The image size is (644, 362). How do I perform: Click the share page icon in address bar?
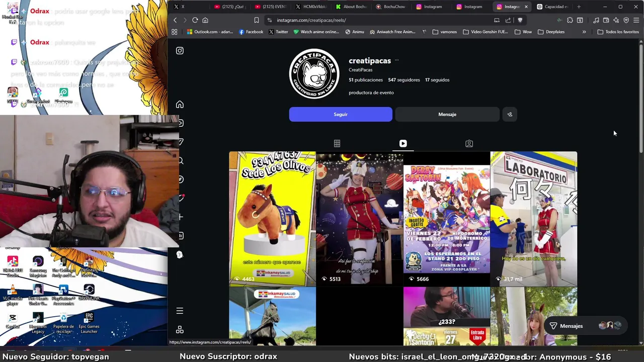(508, 20)
